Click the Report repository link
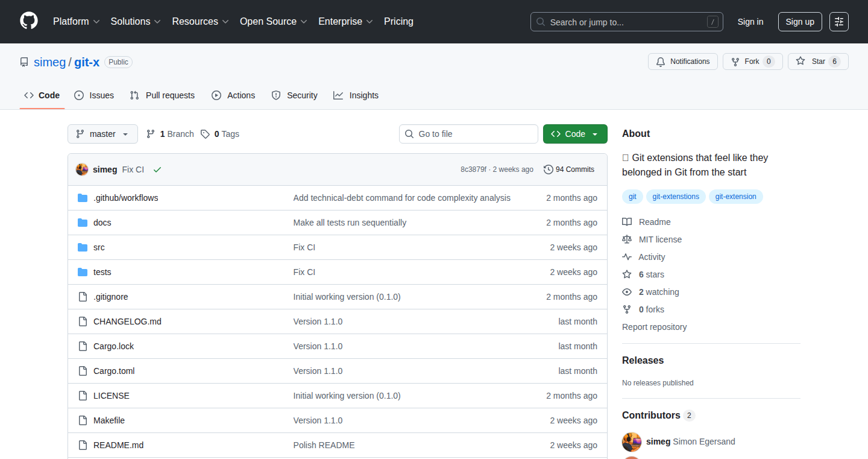The height and width of the screenshot is (459, 868). pyautogui.click(x=655, y=327)
